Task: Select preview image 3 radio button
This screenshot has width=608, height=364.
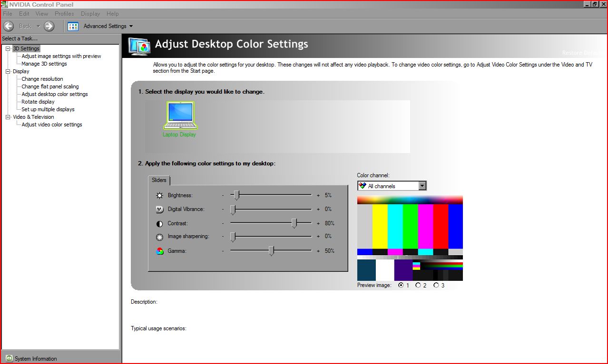Action: 436,285
